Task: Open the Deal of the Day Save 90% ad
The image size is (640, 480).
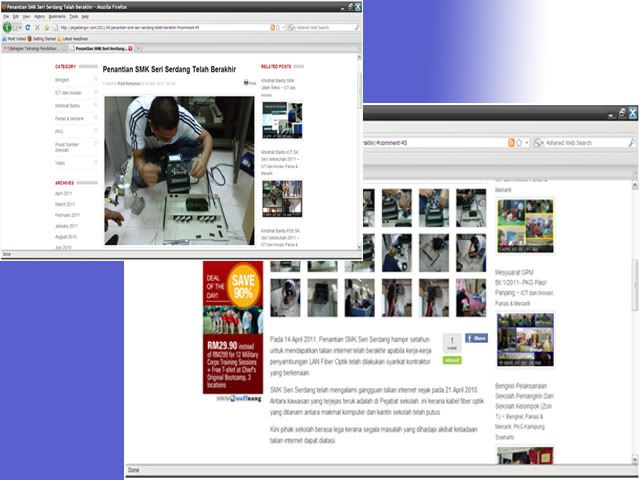Action: pyautogui.click(x=233, y=327)
